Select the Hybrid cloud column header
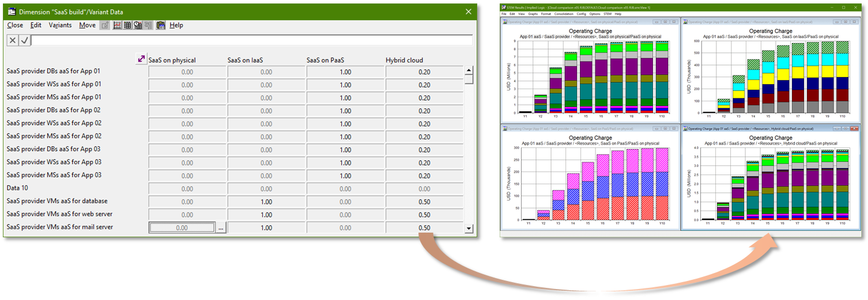 [404, 60]
